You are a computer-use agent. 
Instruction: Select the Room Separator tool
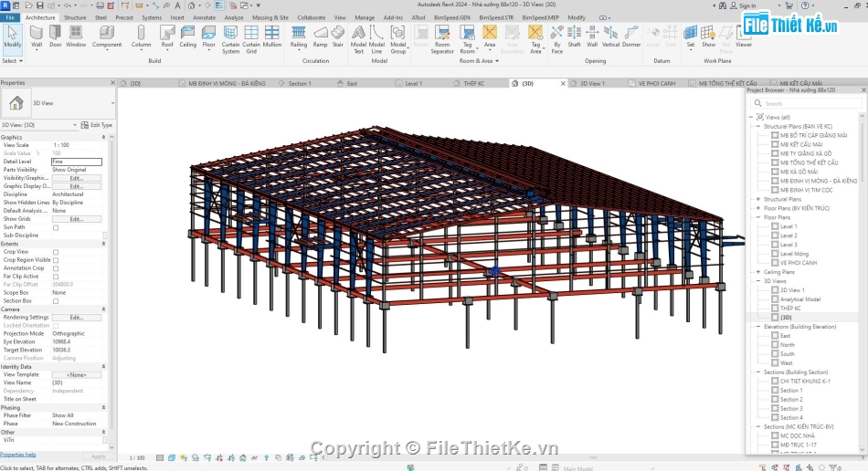point(442,39)
